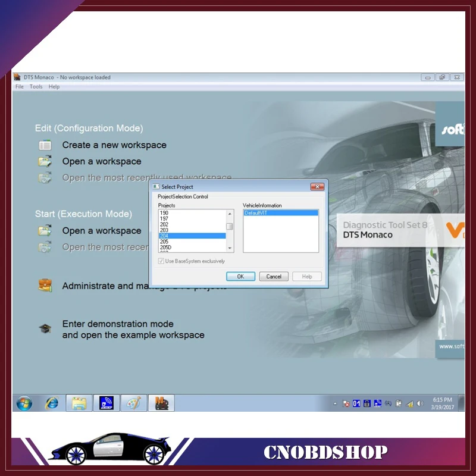
Task: Minimize the DTS Monaco main window
Action: pyautogui.click(x=428, y=77)
